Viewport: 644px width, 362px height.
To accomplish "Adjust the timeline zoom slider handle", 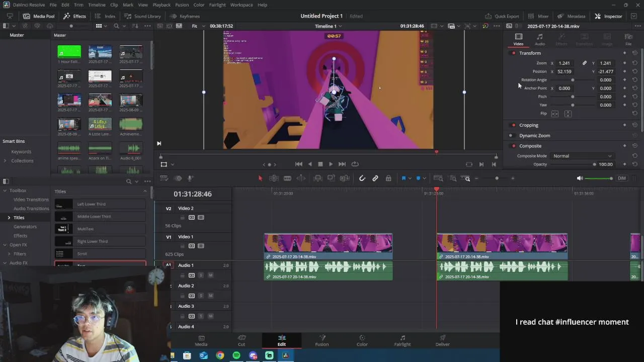I will tap(497, 178).
